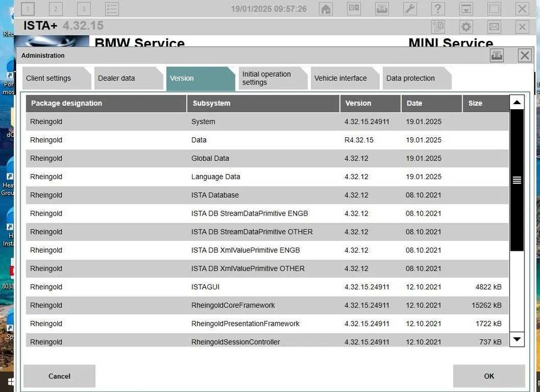Close the ISTA+ header bar with X
Screen dimensions: 540x392
522,26
